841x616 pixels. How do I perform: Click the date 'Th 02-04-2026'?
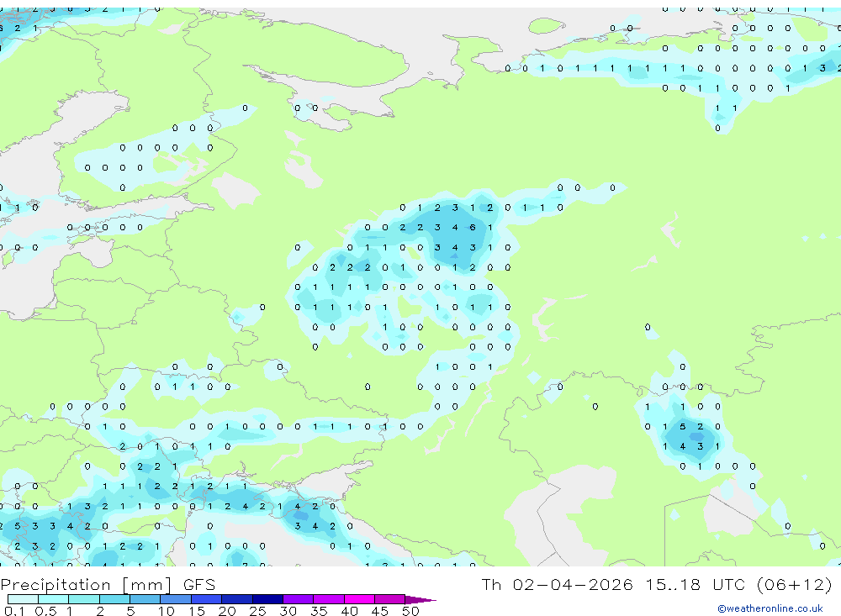(x=557, y=584)
